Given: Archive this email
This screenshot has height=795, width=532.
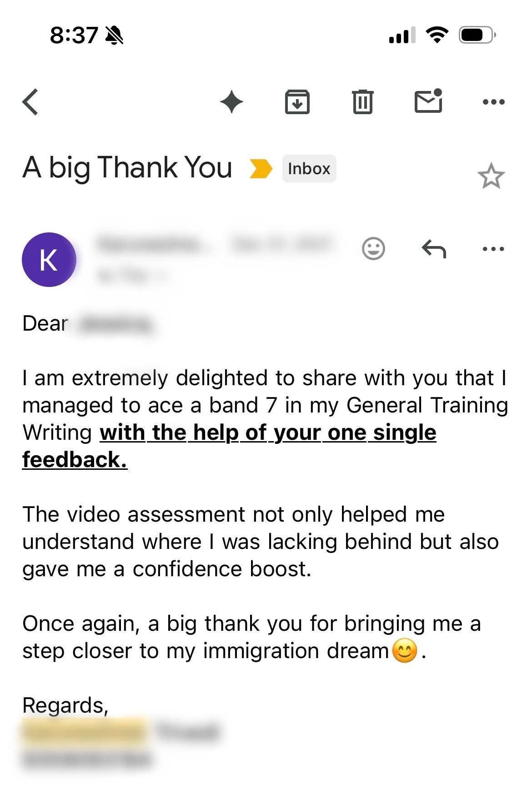Looking at the screenshot, I should point(297,102).
